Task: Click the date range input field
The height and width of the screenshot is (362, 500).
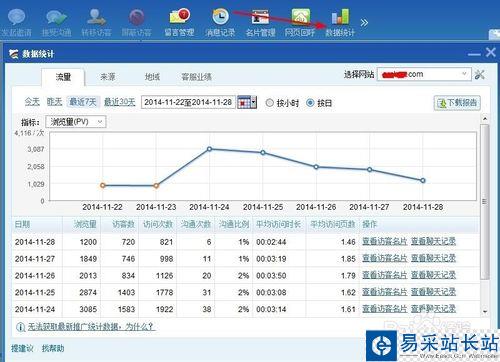Action: (x=188, y=102)
